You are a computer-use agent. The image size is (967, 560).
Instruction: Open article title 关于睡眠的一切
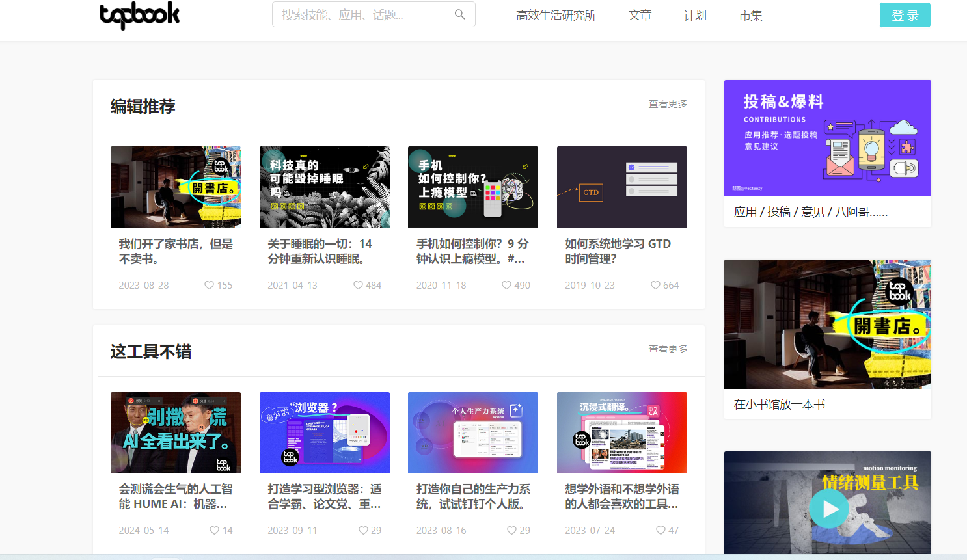[x=320, y=251]
